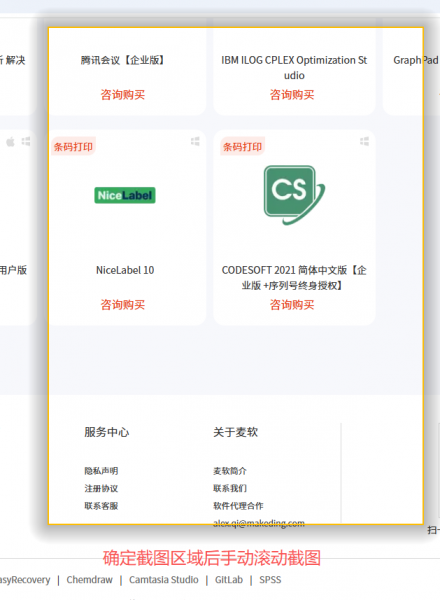This screenshot has height=600, width=440.
Task: Open the CODESOFT 2021 简体中文版 product title
Action: [x=294, y=277]
